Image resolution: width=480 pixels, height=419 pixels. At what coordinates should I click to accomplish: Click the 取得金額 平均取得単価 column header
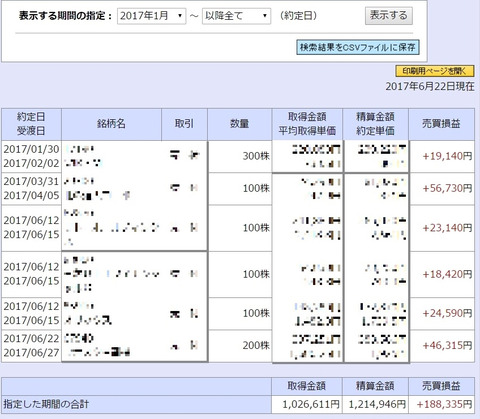(x=307, y=124)
